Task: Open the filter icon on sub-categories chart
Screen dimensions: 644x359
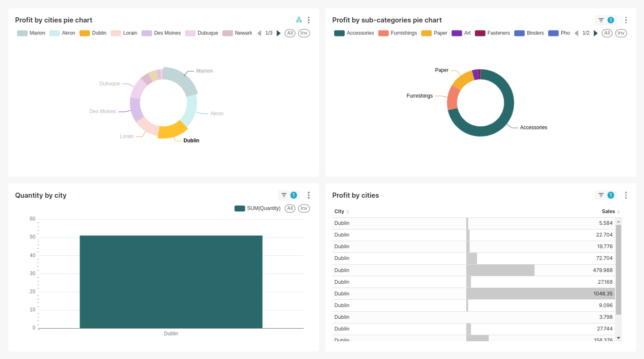Action: click(601, 20)
